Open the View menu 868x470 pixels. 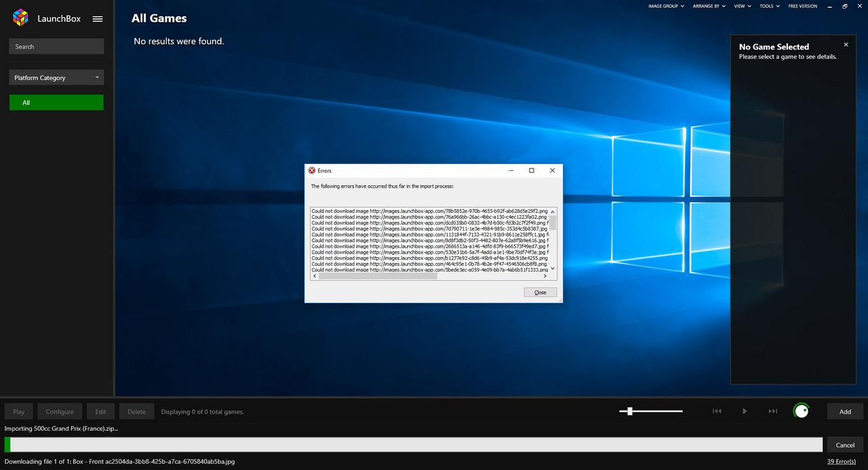[x=743, y=6]
